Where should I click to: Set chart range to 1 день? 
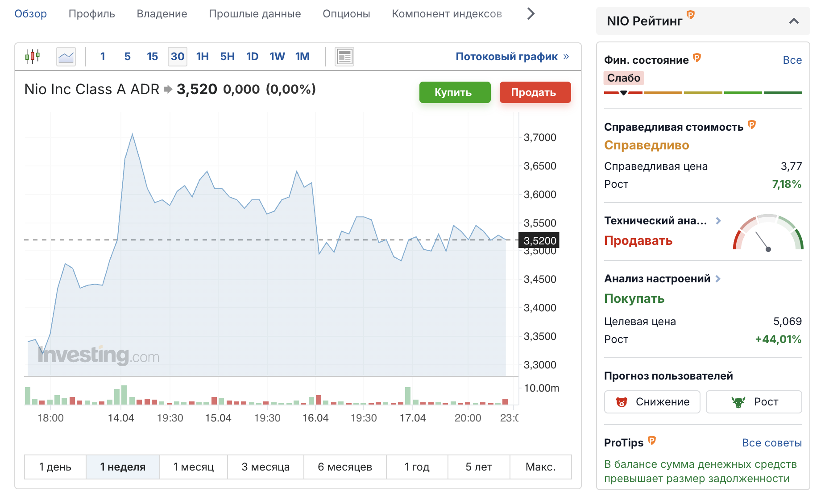pos(55,467)
